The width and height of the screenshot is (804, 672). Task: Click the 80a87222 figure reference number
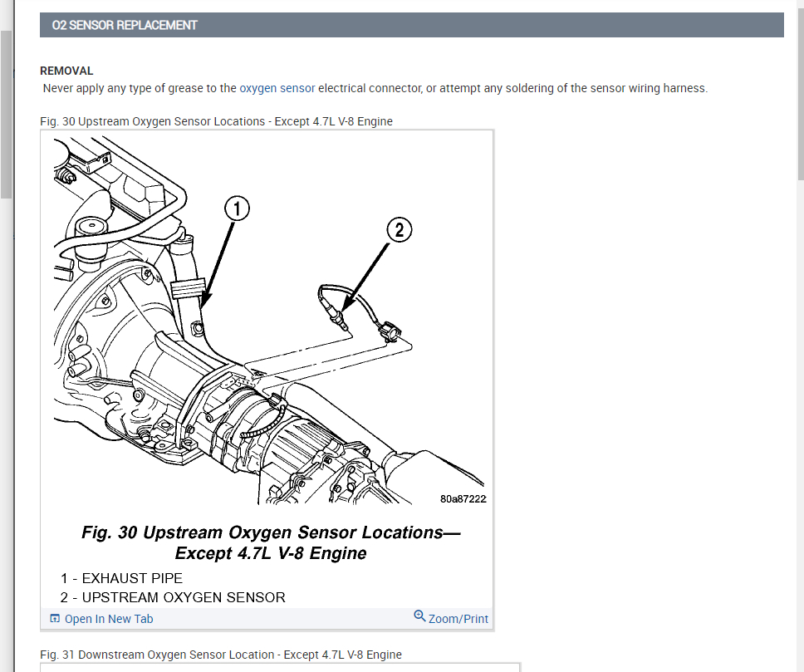pos(463,498)
